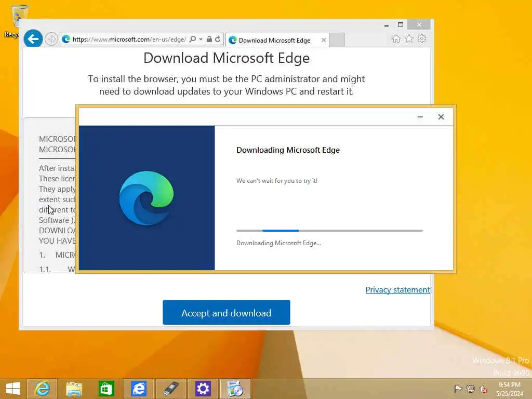The width and height of the screenshot is (532, 399).
Task: Open Windows Store from taskbar
Action: [106, 389]
